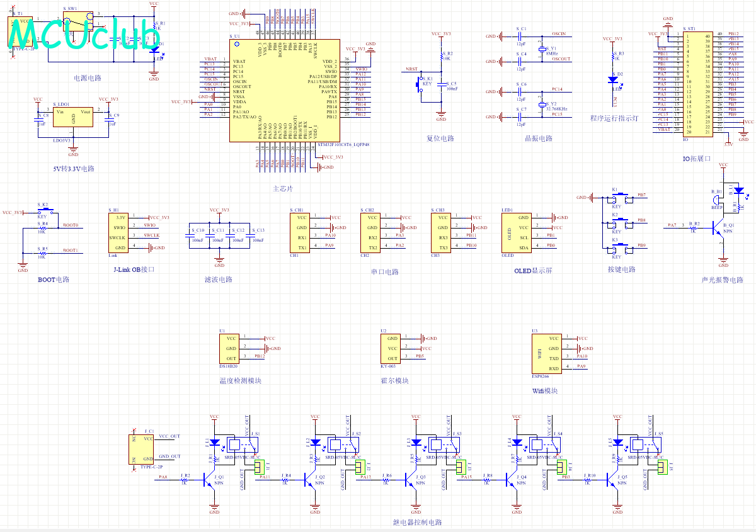The height and width of the screenshot is (532, 756).
Task: Select the B_R2 1K base resistor
Action: click(692, 227)
